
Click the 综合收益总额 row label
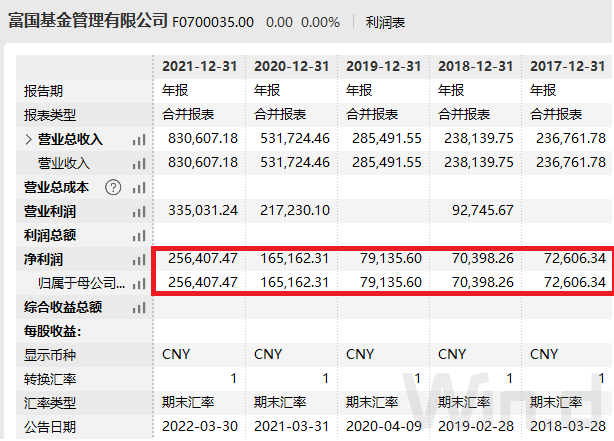[63, 307]
